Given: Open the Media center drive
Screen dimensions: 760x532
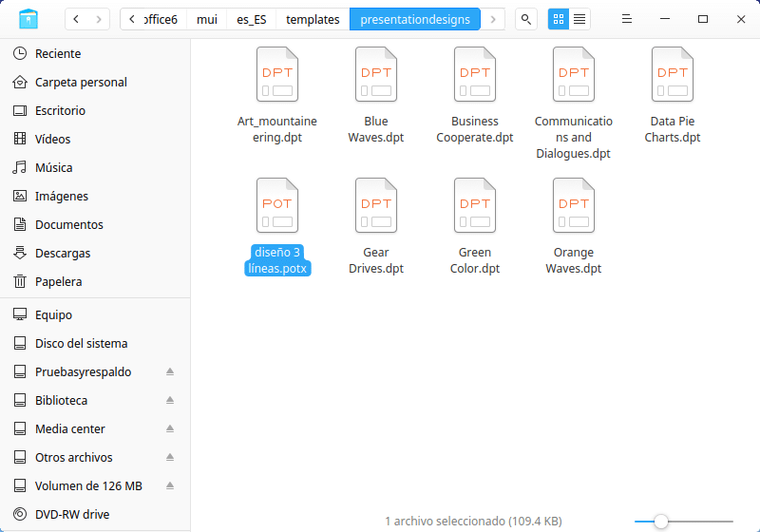Looking at the screenshot, I should 95,428.
